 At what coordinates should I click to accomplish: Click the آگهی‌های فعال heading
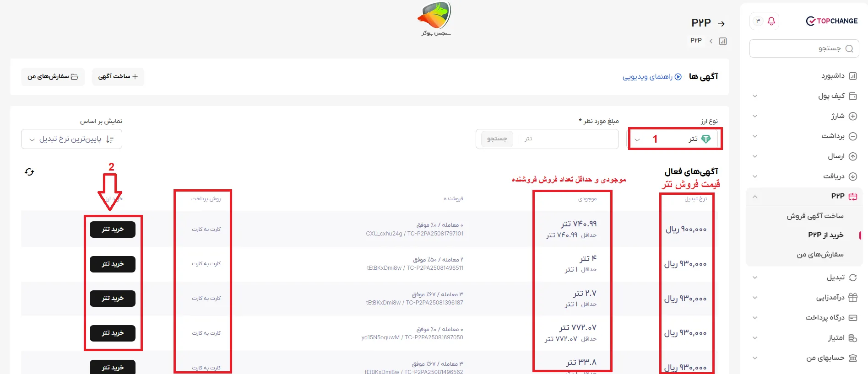(x=691, y=172)
